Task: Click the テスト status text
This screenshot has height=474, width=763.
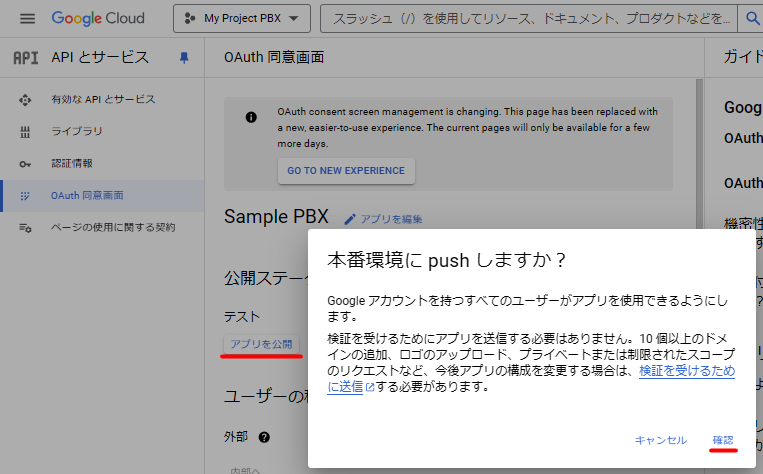Action: tap(242, 317)
